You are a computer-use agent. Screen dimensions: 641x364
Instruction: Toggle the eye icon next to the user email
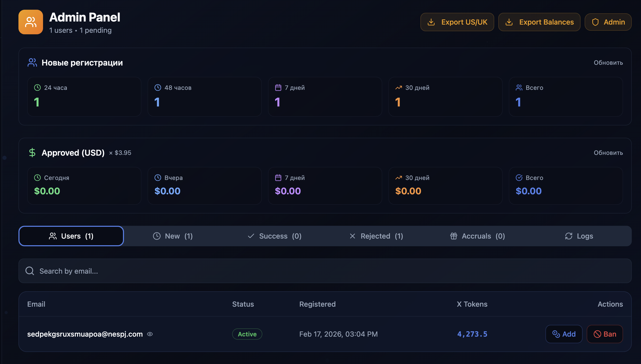tap(150, 334)
